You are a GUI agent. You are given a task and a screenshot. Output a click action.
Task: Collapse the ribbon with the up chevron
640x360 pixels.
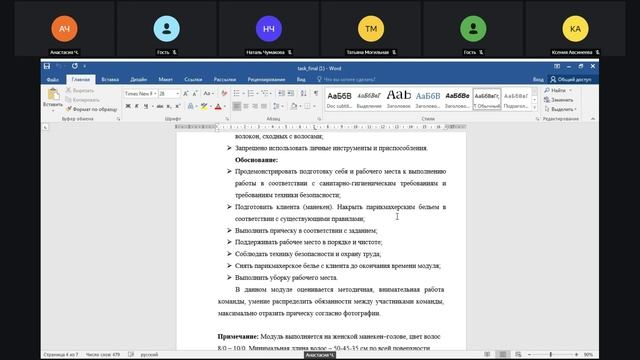pos(593,119)
